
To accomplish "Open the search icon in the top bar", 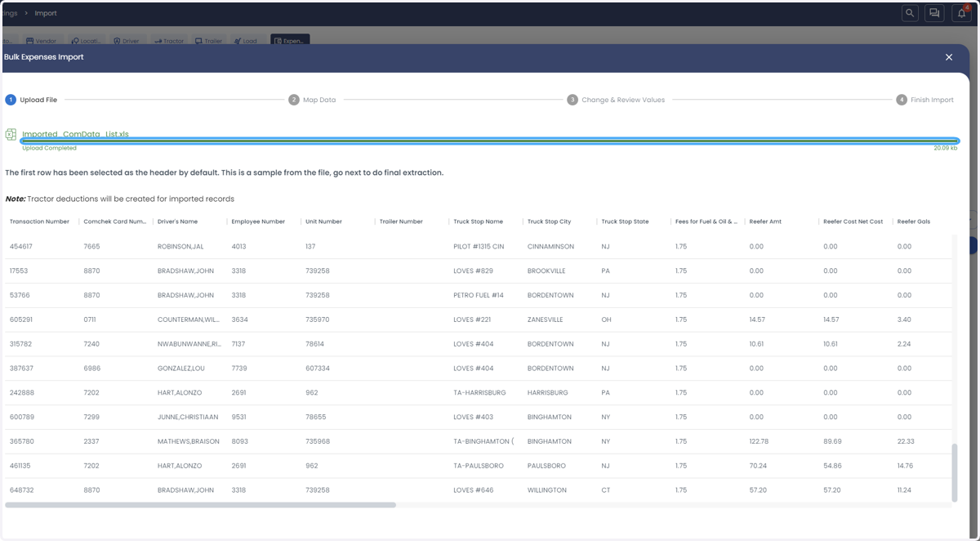I will [910, 13].
